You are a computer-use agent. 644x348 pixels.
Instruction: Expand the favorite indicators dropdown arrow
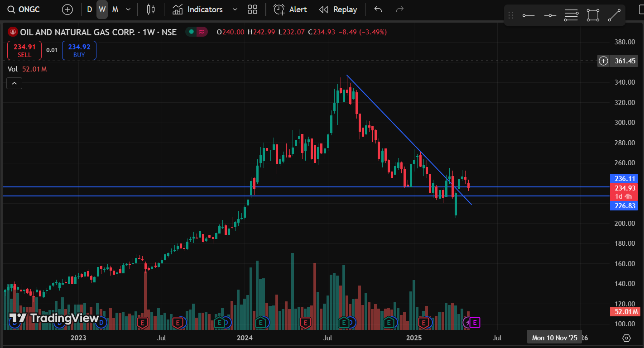[x=235, y=10]
